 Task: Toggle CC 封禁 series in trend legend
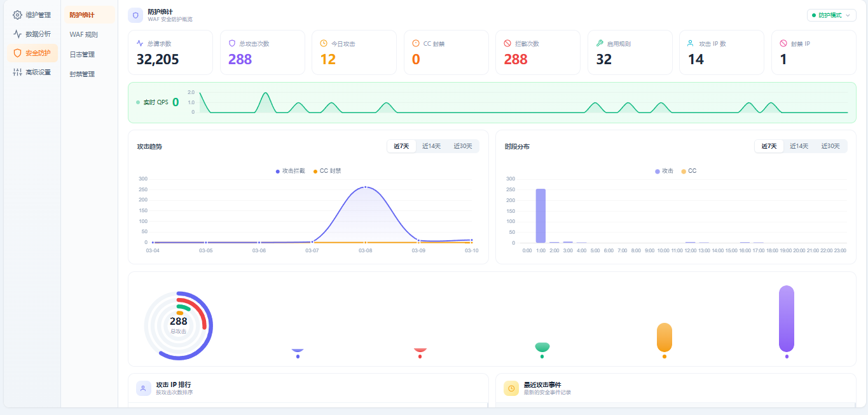click(327, 171)
